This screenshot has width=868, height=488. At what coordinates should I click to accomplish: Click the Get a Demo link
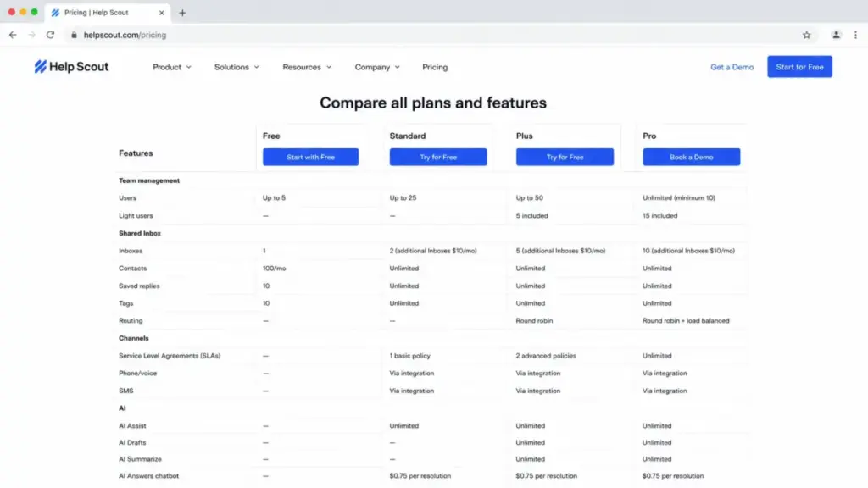click(732, 67)
